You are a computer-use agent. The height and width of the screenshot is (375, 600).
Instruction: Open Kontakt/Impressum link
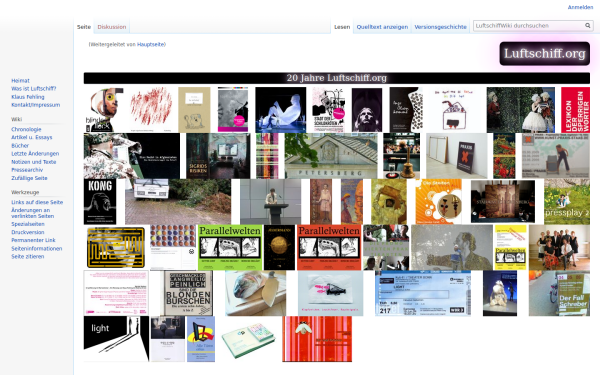[x=36, y=105]
